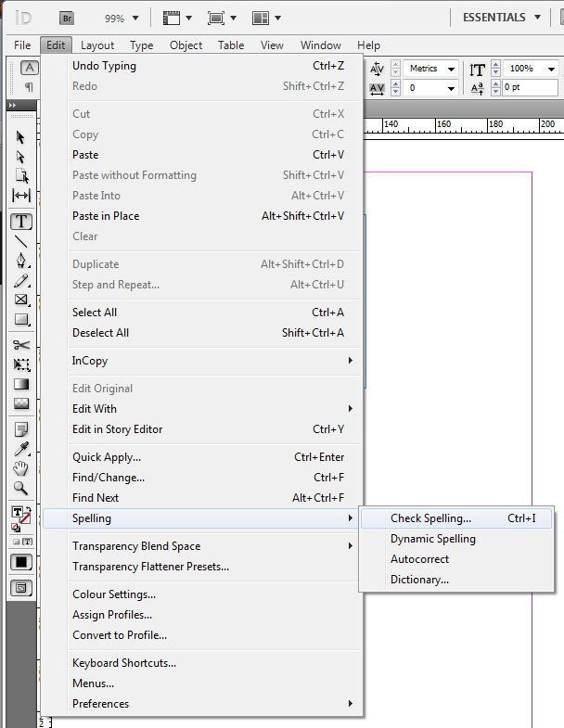Click the horizontal scale 100% field
The width and height of the screenshot is (564, 728).
530,69
